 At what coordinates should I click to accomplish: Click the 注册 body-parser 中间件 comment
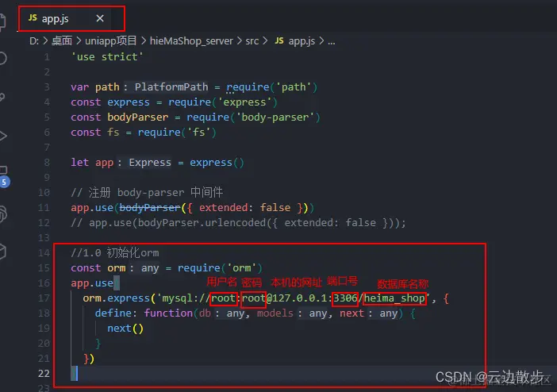(x=147, y=192)
